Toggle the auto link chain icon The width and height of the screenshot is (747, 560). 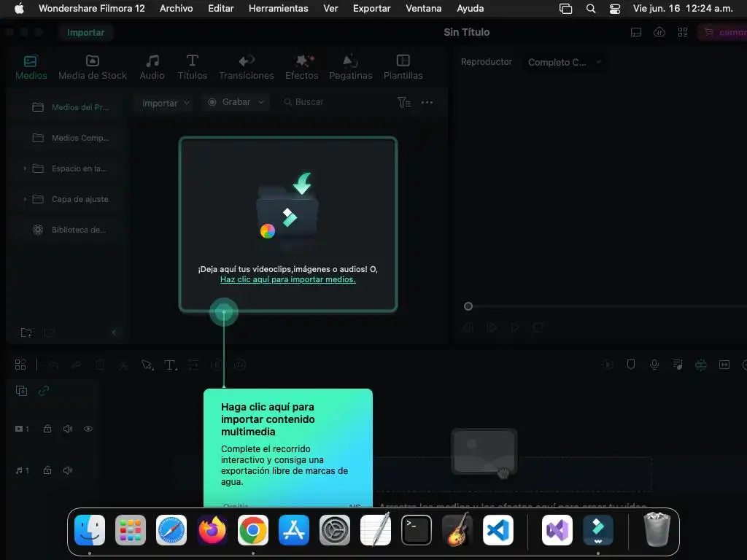[x=44, y=391]
